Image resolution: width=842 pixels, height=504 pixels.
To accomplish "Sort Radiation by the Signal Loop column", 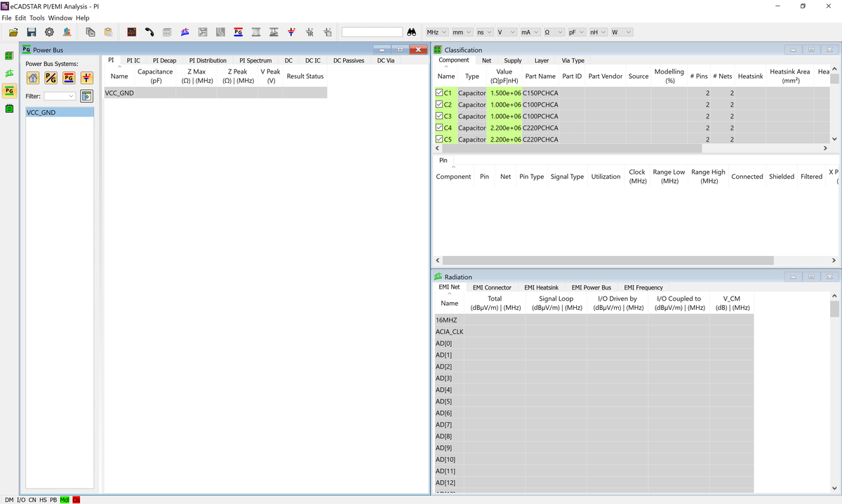I will click(556, 303).
